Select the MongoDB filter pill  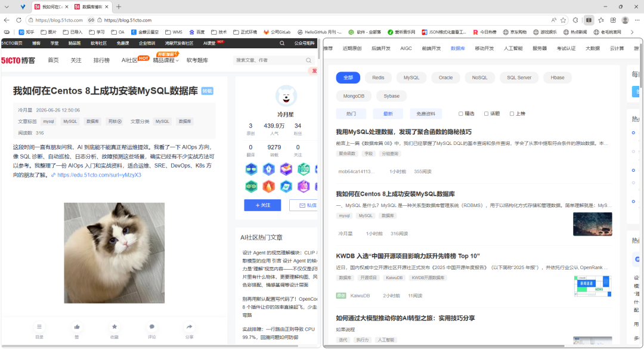tap(354, 96)
